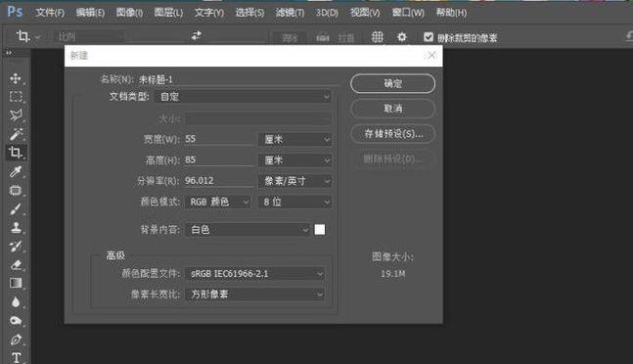Click the width field showing 55
The width and height of the screenshot is (633, 364).
tap(219, 139)
